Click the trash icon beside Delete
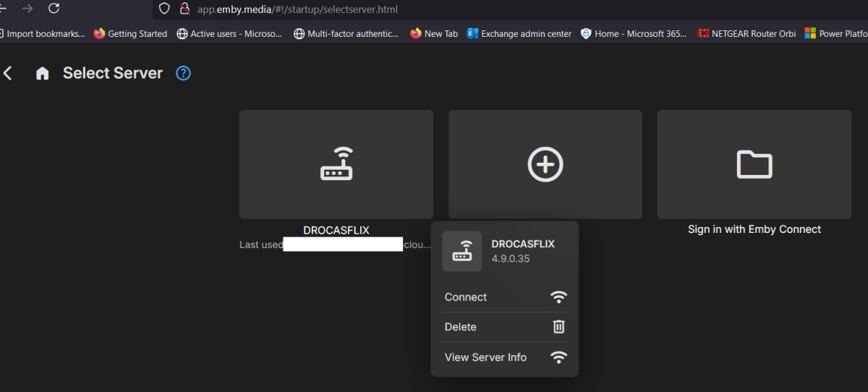The width and height of the screenshot is (868, 392). 558,327
